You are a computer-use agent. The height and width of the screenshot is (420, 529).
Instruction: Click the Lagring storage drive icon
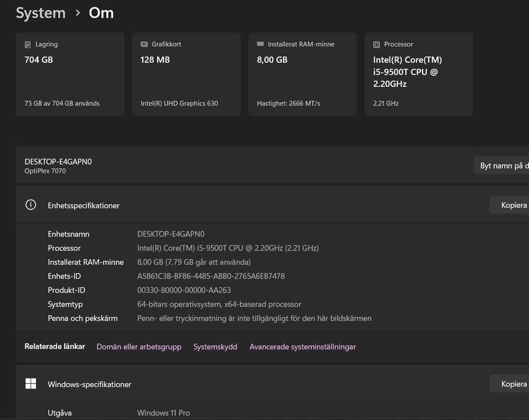28,45
